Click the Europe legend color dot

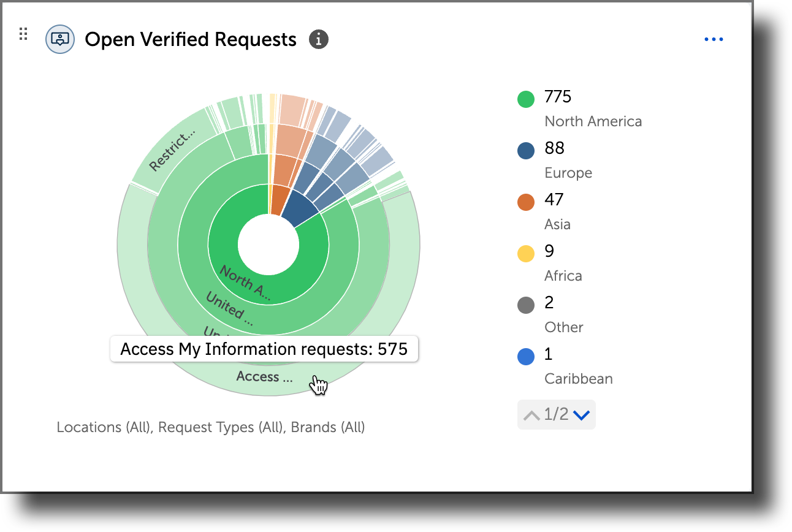[x=525, y=150]
